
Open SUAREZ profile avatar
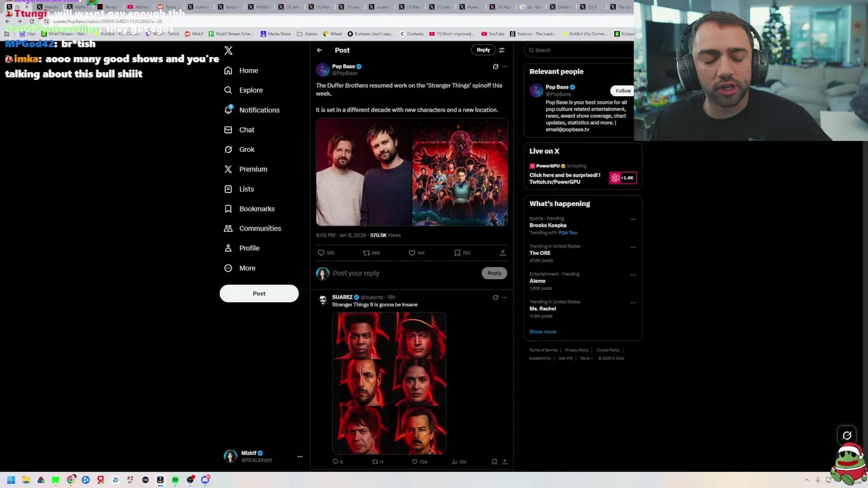(x=322, y=300)
